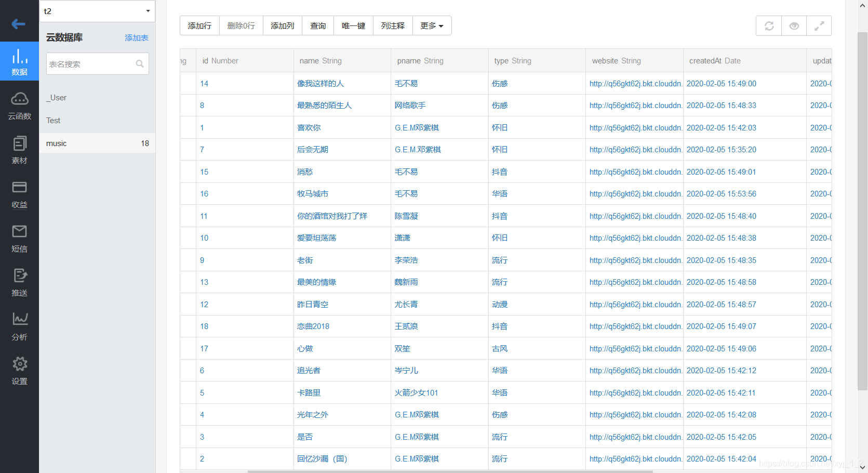The width and height of the screenshot is (868, 473).
Task: Click the 添加列 add column button
Action: click(x=282, y=25)
